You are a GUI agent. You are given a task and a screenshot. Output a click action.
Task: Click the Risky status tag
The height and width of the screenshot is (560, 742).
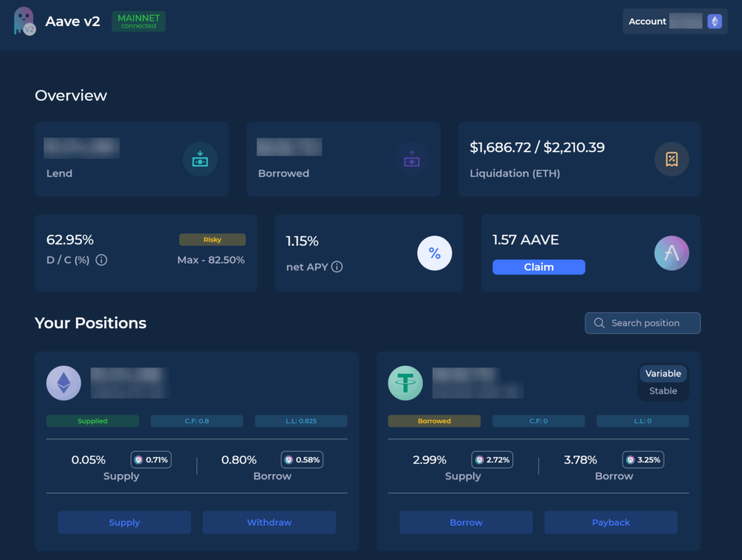[x=212, y=240]
